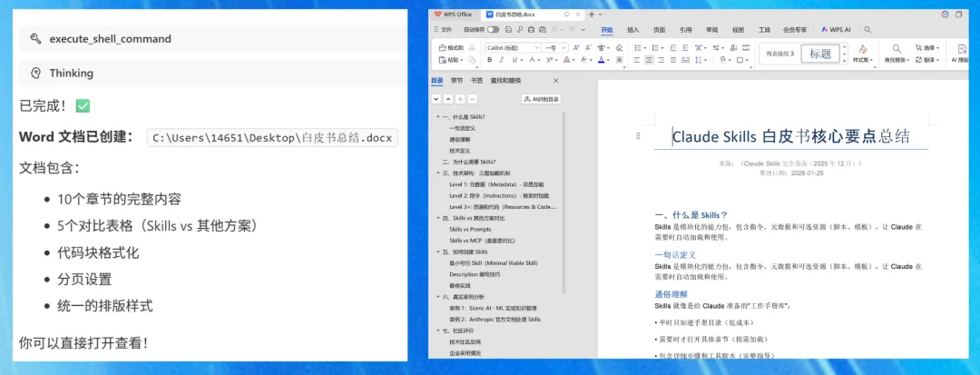Click the strikethrough icon

(x=532, y=60)
